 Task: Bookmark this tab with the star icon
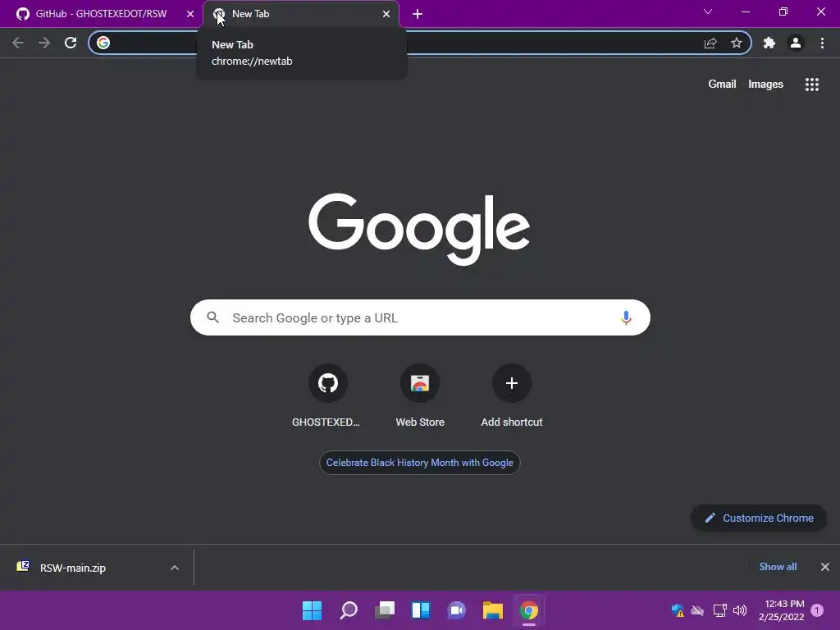pos(737,43)
